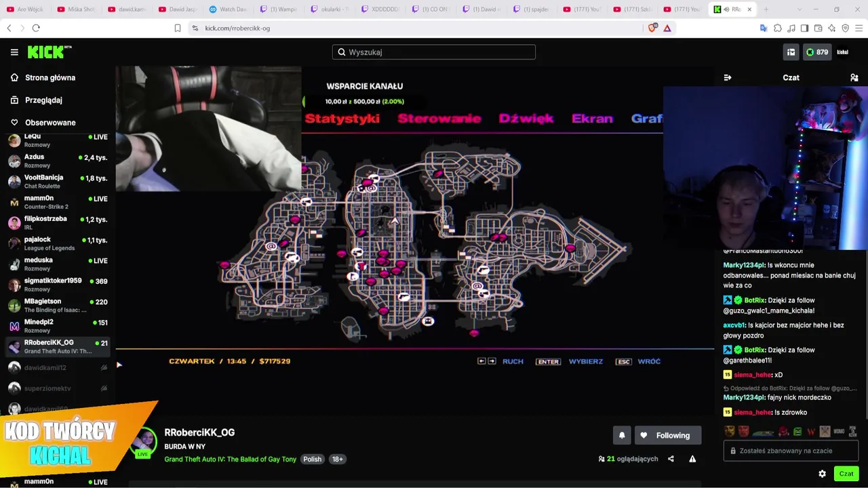The height and width of the screenshot is (488, 868).
Task: Open offline superziomektv channel
Action: [57, 388]
